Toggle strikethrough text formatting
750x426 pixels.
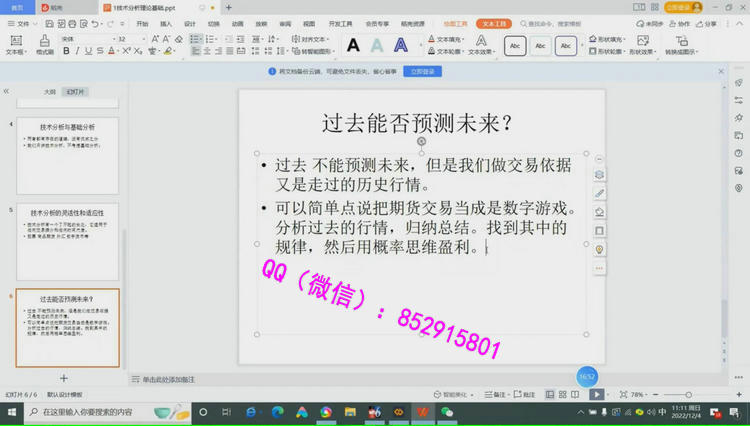tap(101, 51)
